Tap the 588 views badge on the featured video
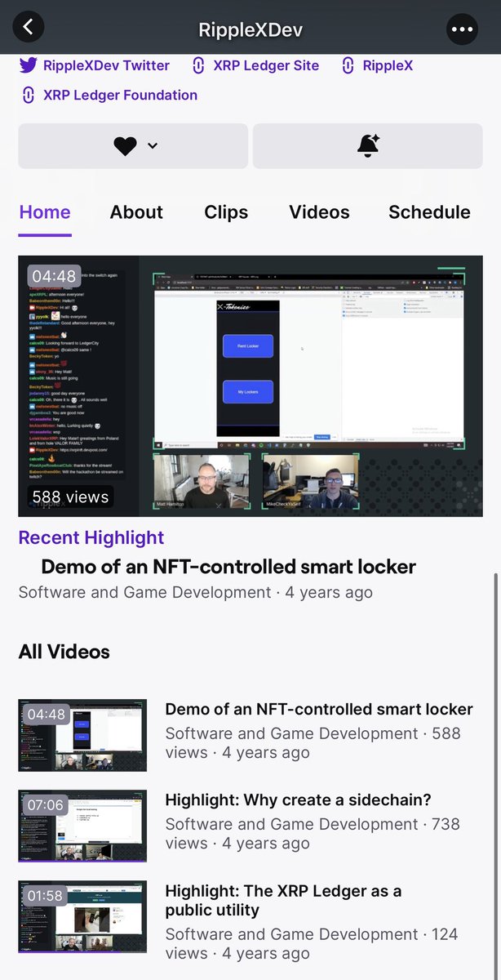This screenshot has height=980, width=501. click(x=70, y=497)
